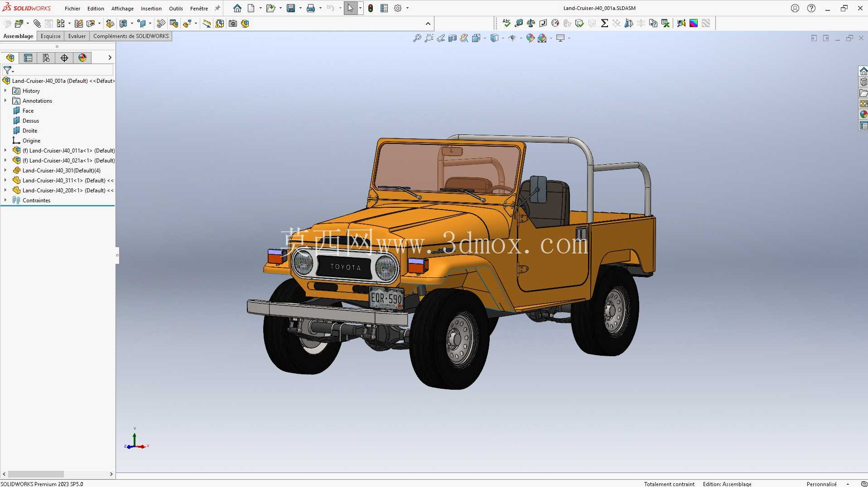
Task: Click the Open file icon
Action: coord(270,8)
